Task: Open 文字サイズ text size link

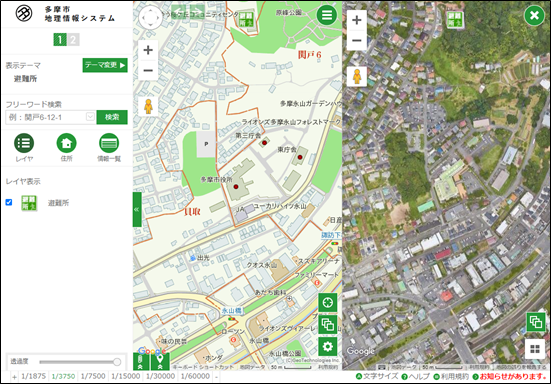Action: pyautogui.click(x=377, y=377)
